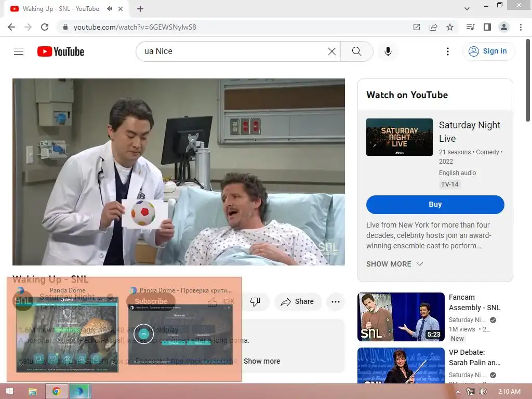Go to YouTube home via logo
This screenshot has width=532, height=399.
[61, 51]
